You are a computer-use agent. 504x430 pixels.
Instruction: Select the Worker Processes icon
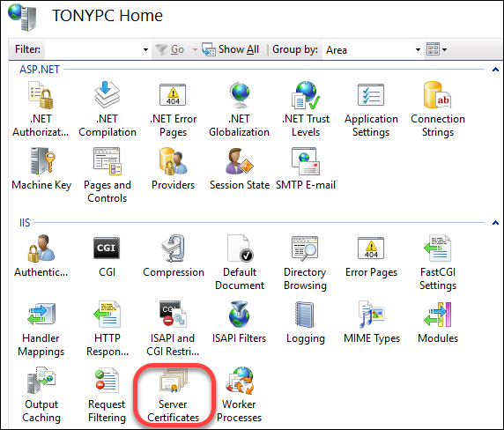[x=239, y=395]
